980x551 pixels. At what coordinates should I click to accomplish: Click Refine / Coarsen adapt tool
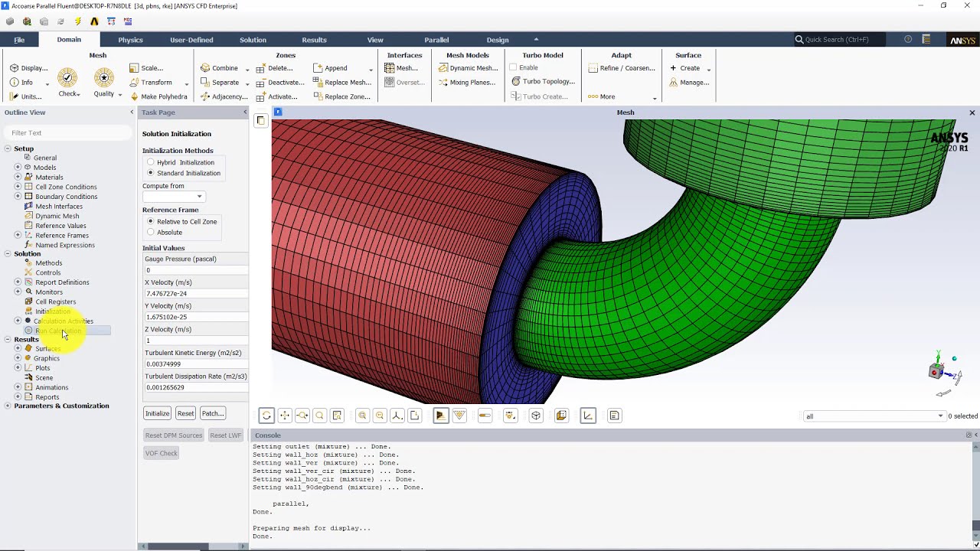pyautogui.click(x=622, y=68)
